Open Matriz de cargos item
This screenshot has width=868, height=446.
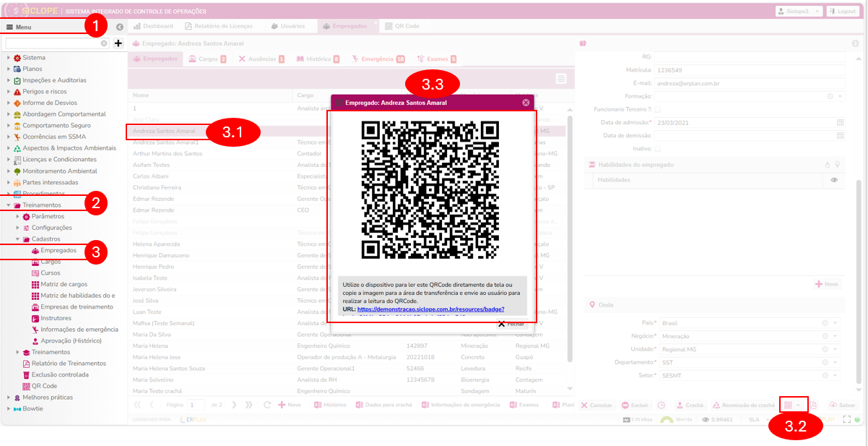[64, 284]
